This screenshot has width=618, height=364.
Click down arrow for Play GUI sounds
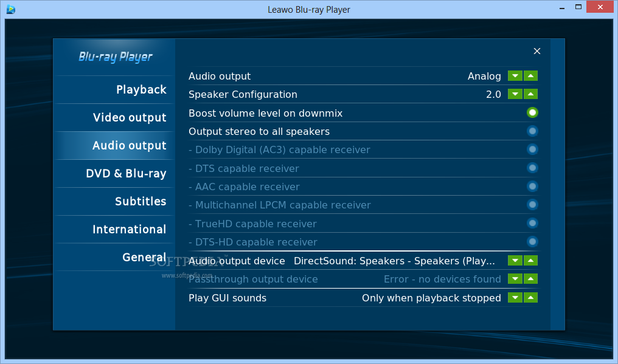pos(515,297)
